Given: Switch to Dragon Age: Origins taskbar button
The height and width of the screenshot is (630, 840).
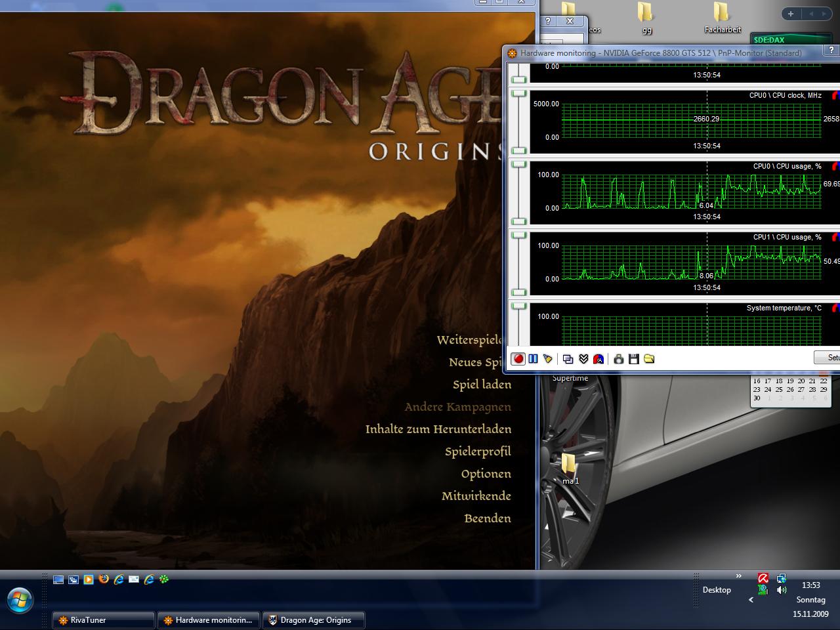Looking at the screenshot, I should coord(314,620).
